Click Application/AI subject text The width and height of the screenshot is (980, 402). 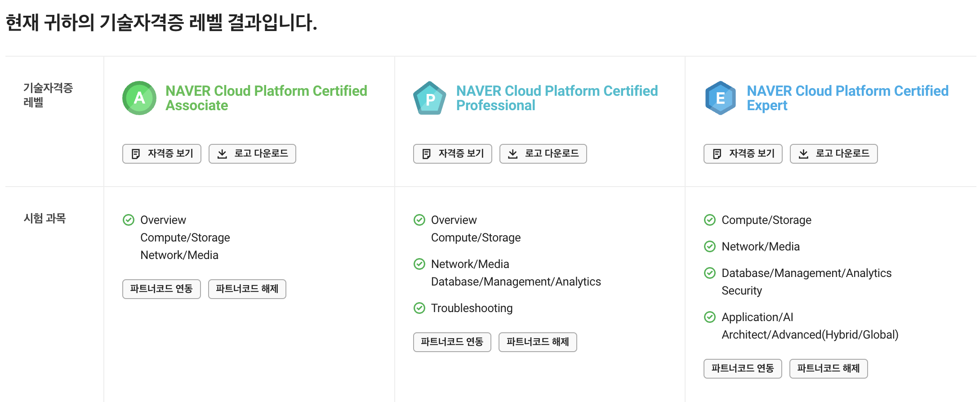(x=757, y=317)
